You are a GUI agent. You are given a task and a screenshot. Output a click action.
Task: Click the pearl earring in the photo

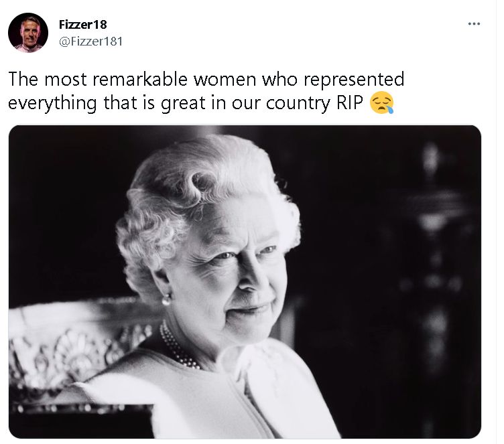point(166,299)
